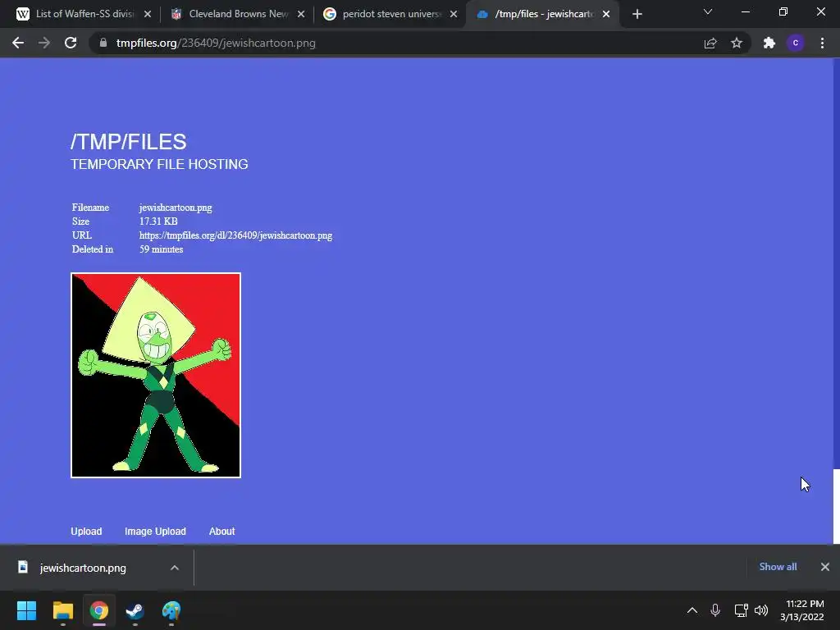This screenshot has width=840, height=630.
Task: Open volume control tray icon
Action: (x=761, y=610)
